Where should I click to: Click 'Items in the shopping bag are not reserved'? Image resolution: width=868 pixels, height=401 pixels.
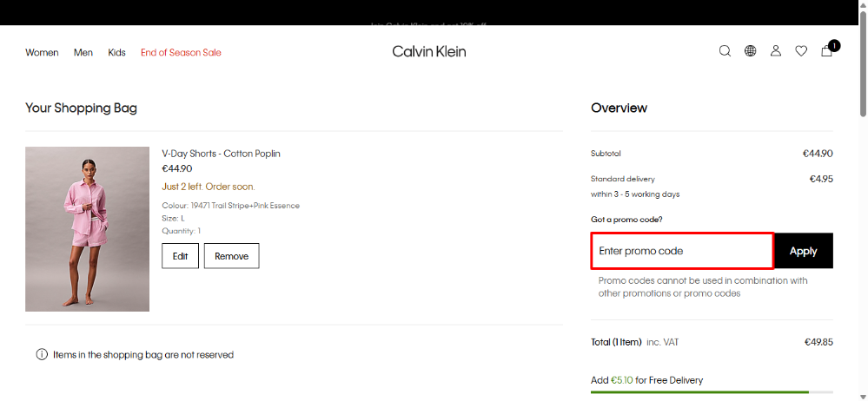143,355
